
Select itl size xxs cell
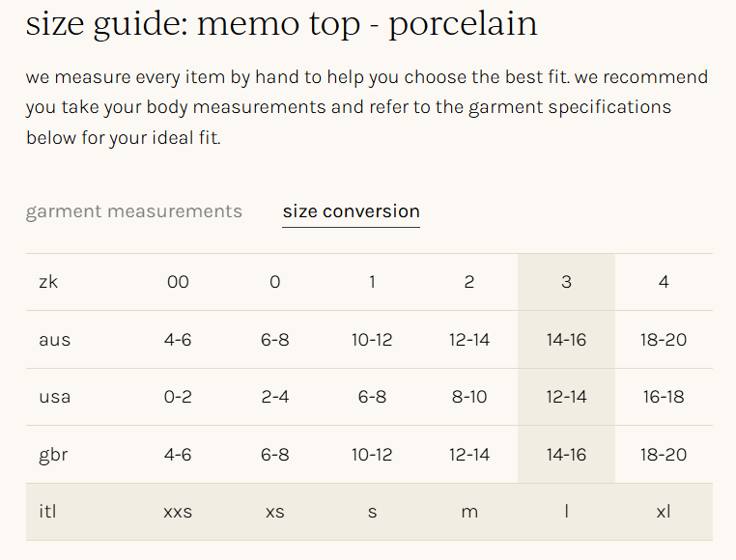click(x=178, y=512)
